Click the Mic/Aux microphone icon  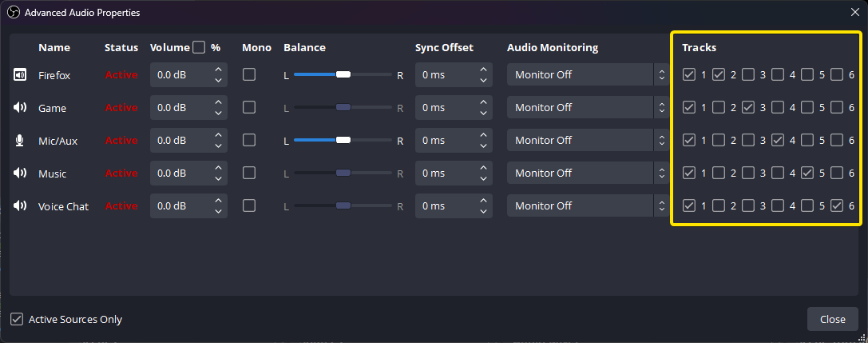[20, 141]
